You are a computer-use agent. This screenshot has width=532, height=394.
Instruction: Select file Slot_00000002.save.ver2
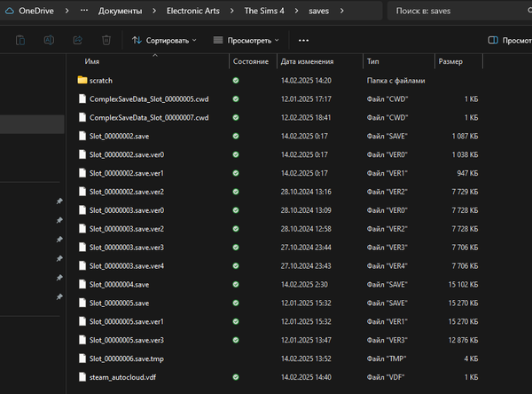(x=127, y=192)
